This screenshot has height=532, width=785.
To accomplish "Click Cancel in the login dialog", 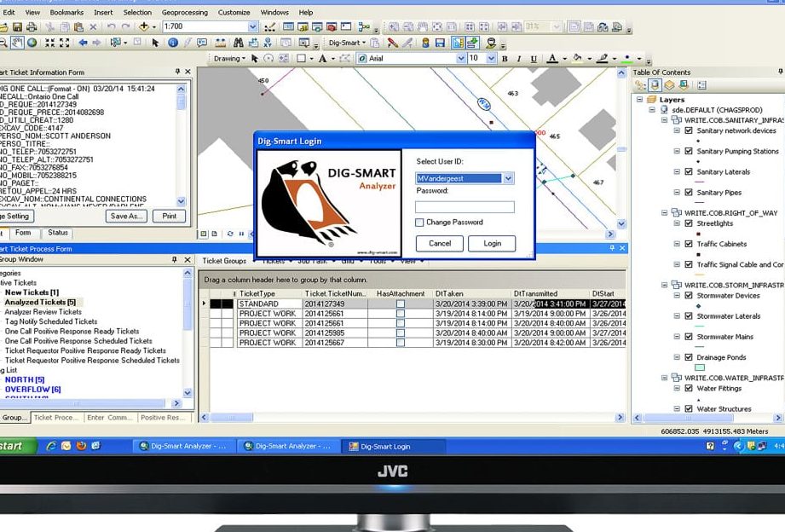I will (x=440, y=243).
